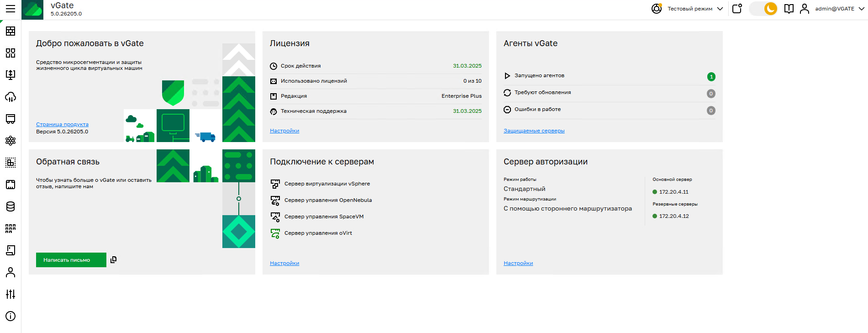
Task: Click the Ошибки в работе row label
Action: tap(537, 109)
